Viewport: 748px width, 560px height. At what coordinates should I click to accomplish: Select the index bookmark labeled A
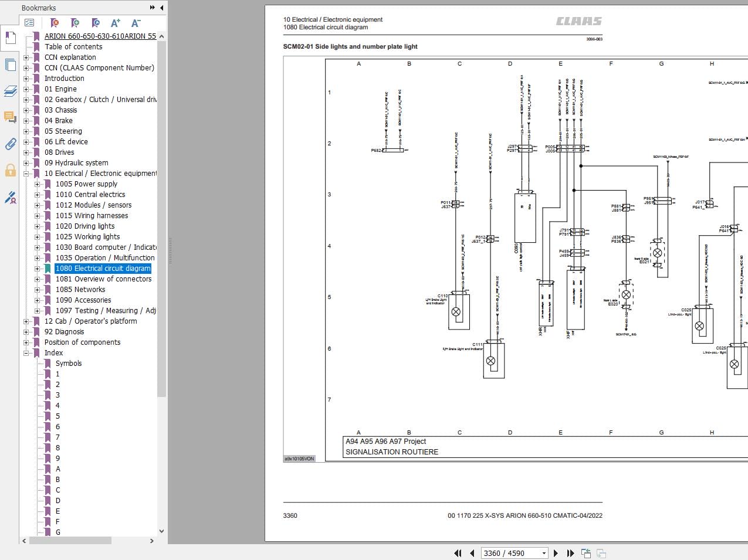pyautogui.click(x=58, y=469)
